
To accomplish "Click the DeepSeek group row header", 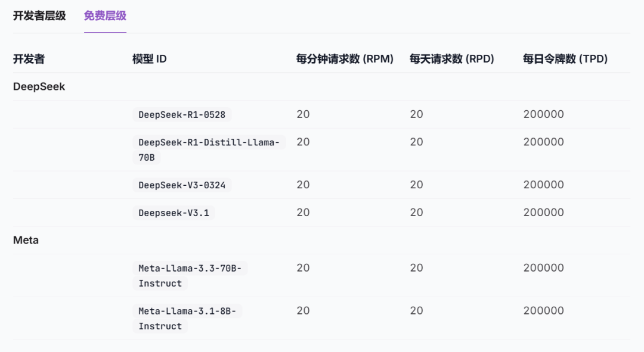I will click(38, 86).
